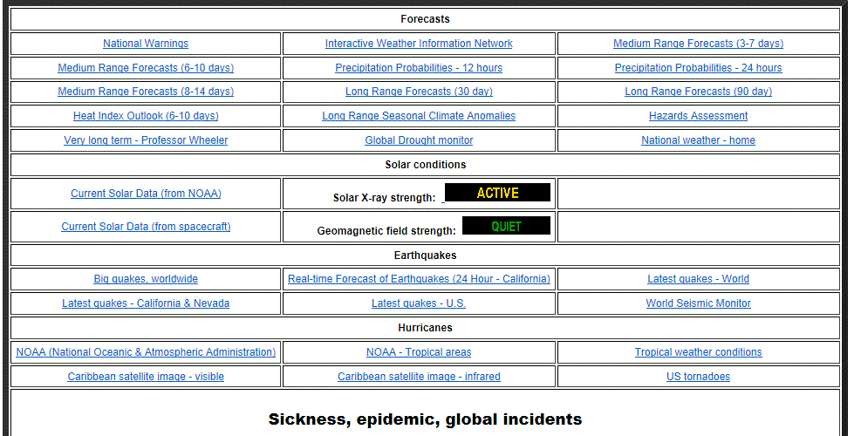868x436 pixels.
Task: Open Heat Index Outlook (6-10 days)
Action: 146,116
